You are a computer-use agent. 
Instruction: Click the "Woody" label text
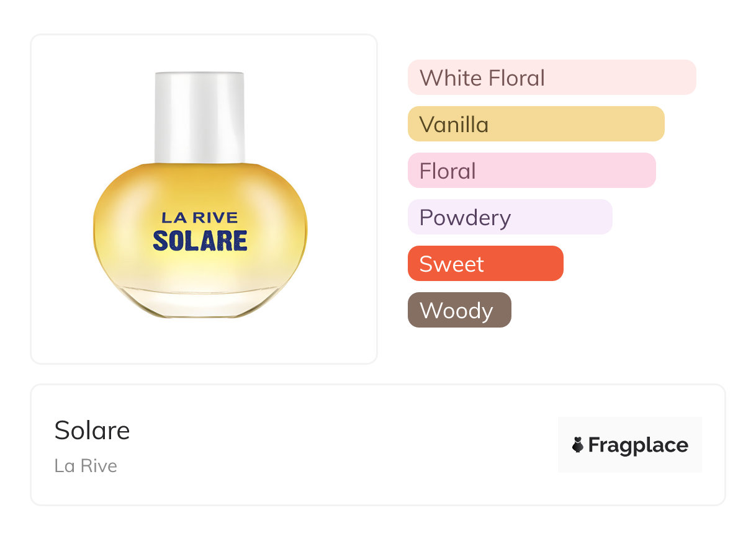tap(456, 311)
